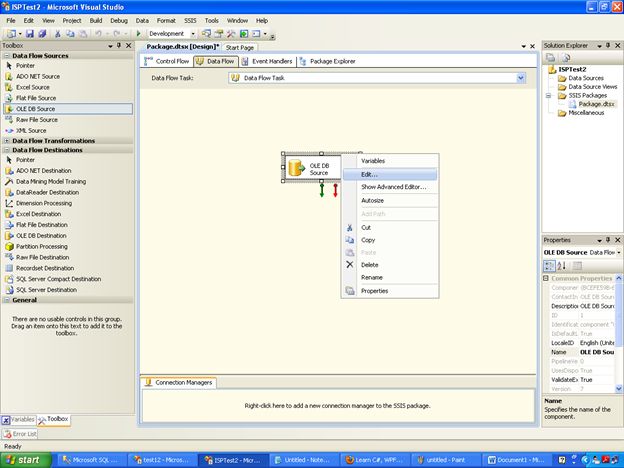624x468 pixels.
Task: Collapse the Data Flow Sources group
Action: [7, 56]
